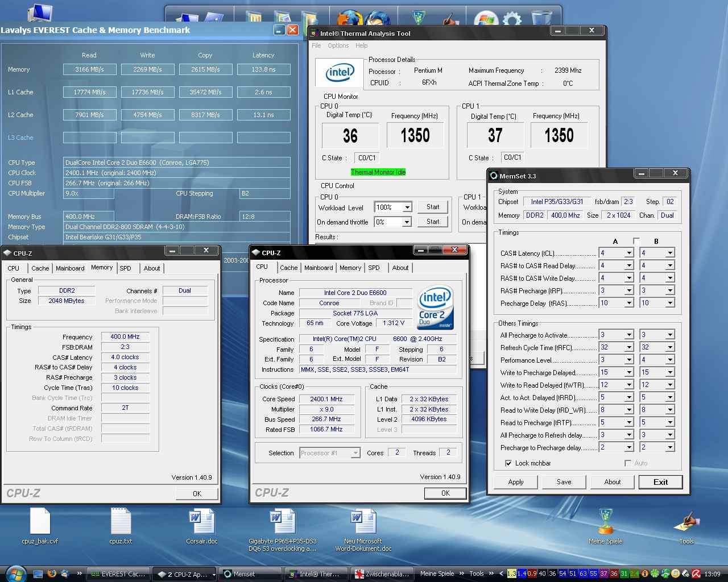Open Performance Level channel B dropdown

[x=670, y=360]
